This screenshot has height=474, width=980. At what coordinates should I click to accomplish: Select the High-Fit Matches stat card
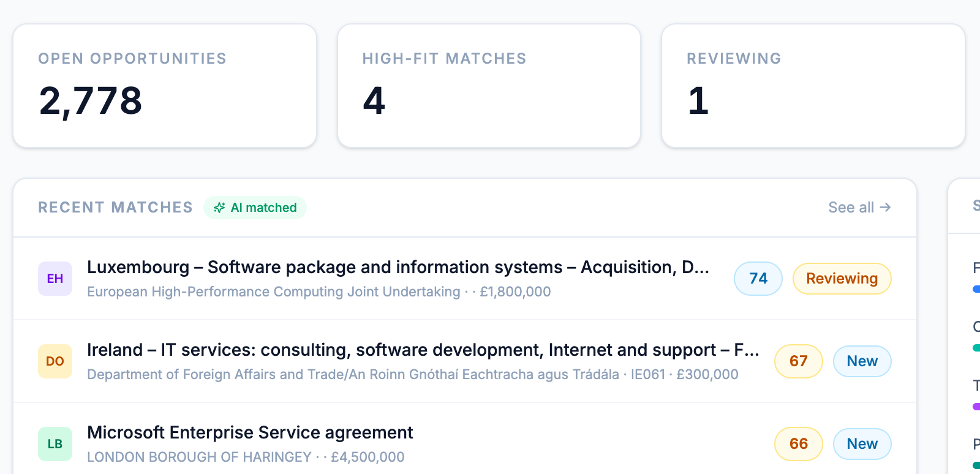489,86
